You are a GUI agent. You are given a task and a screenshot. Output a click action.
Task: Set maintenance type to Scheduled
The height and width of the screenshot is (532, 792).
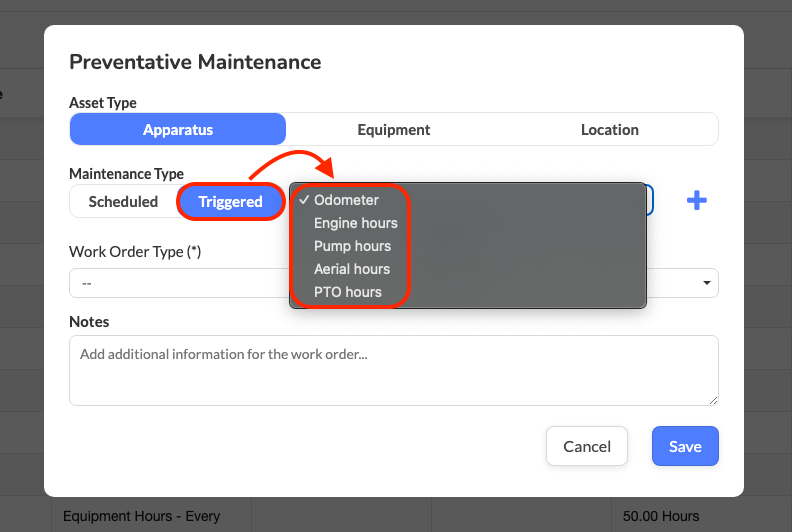click(x=123, y=201)
